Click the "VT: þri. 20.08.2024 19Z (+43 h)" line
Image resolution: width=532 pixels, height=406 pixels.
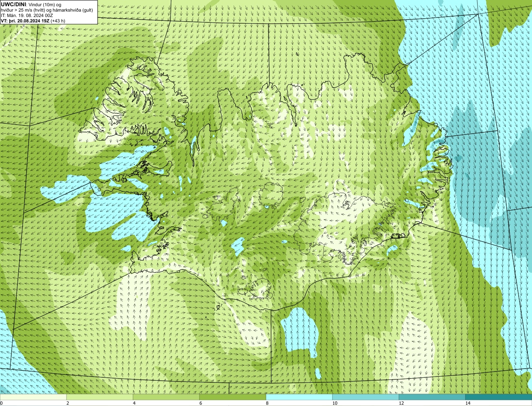(x=33, y=20)
